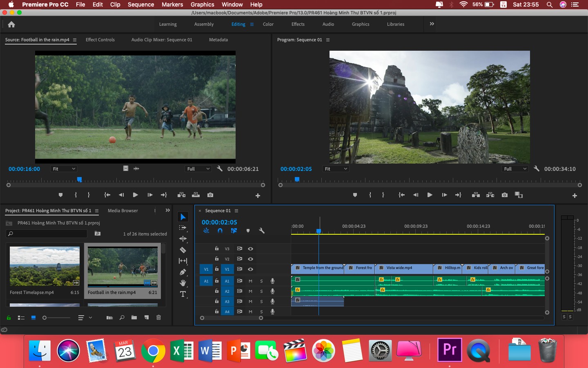Image resolution: width=588 pixels, height=368 pixels.
Task: Click Insert button in Source monitor
Action: point(182,195)
